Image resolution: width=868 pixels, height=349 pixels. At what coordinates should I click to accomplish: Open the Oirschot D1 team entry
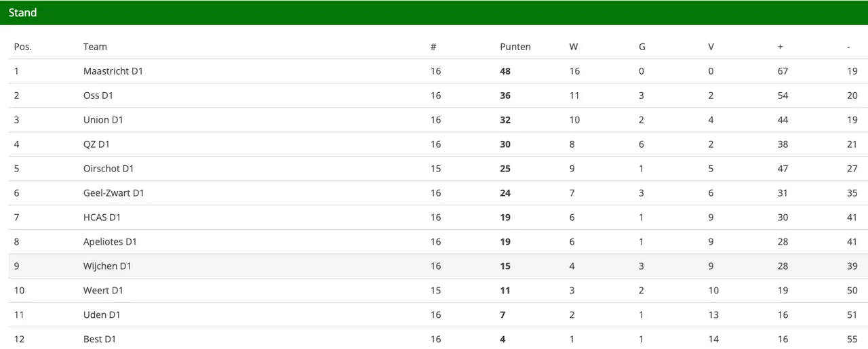tap(108, 169)
